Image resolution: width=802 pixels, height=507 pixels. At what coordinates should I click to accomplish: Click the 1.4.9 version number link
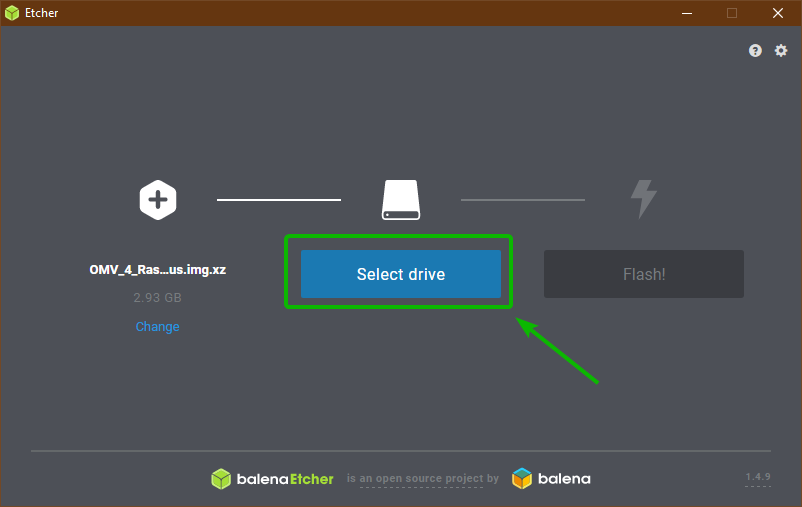click(758, 477)
